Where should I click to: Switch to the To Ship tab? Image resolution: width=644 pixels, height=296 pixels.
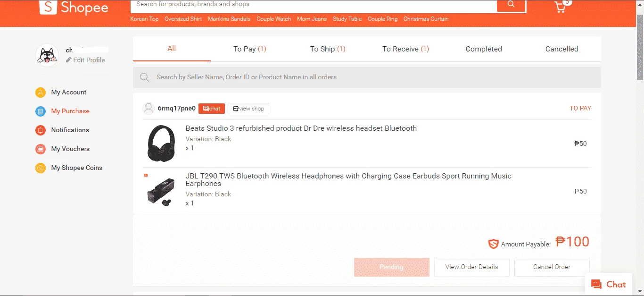[x=328, y=49]
